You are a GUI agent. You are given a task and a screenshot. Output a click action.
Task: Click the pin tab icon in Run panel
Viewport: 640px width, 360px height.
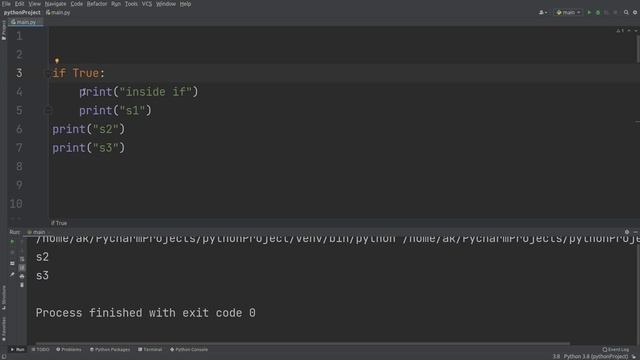[x=12, y=274]
